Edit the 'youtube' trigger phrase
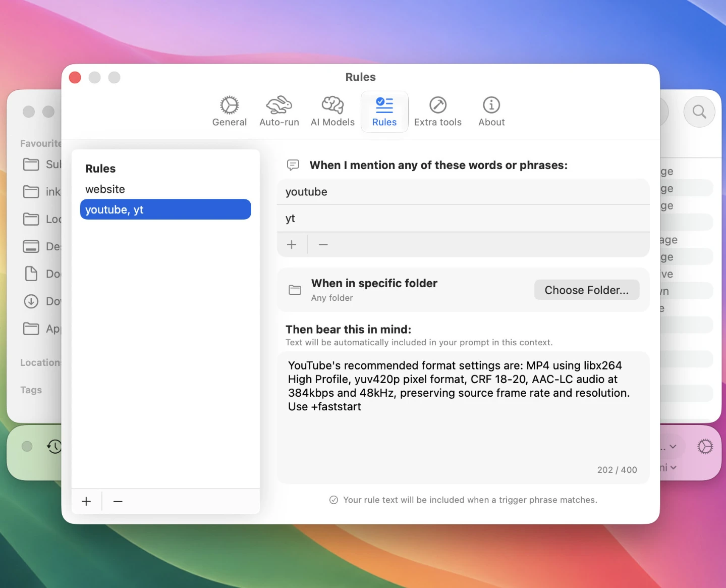 [463, 192]
